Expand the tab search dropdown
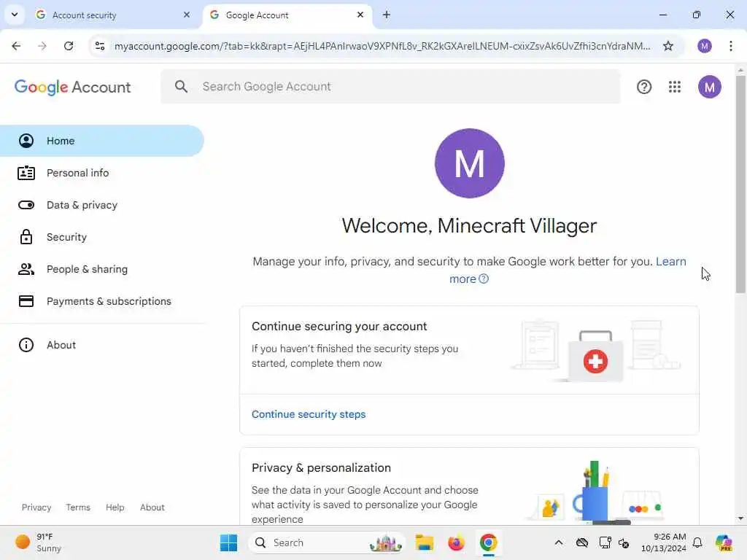The image size is (747, 560). pyautogui.click(x=15, y=15)
